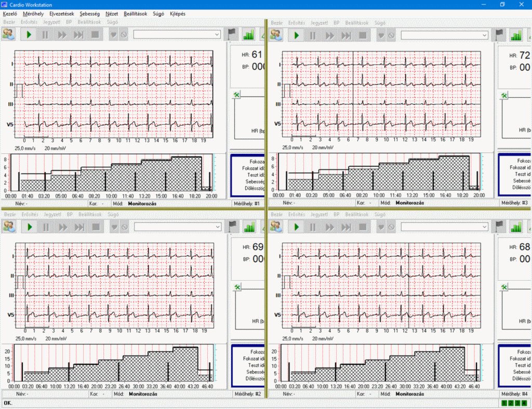Click Jegyzet! in station #2 submenu
532x409 pixels.
coord(52,215)
